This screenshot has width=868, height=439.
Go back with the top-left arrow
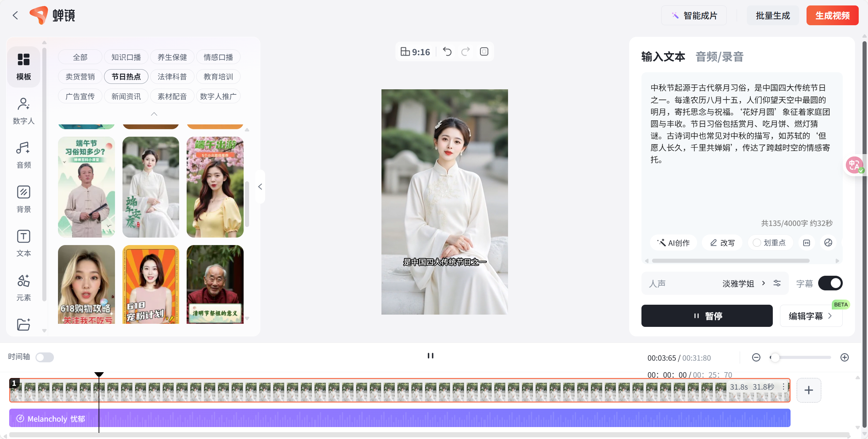tap(15, 15)
